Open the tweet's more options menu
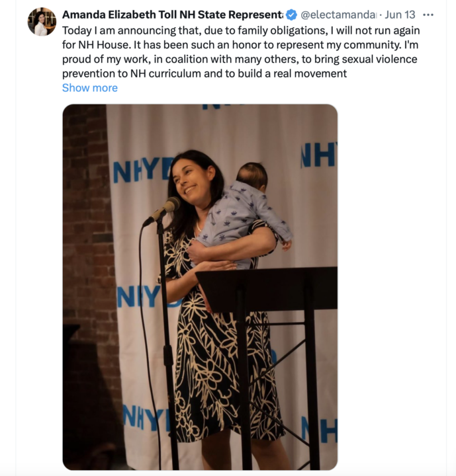 click(x=429, y=15)
